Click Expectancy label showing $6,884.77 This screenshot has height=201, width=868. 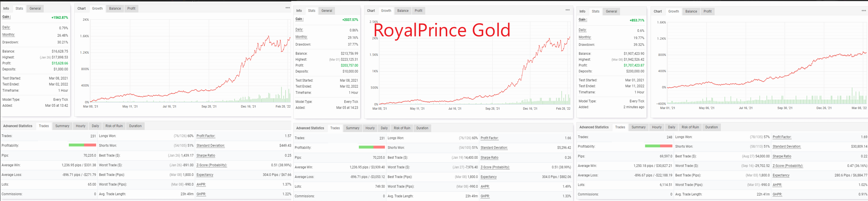(x=781, y=175)
